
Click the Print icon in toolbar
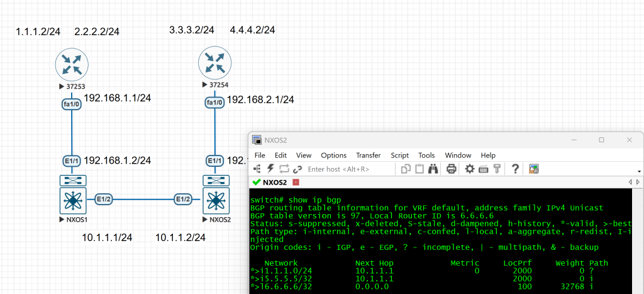(x=451, y=169)
